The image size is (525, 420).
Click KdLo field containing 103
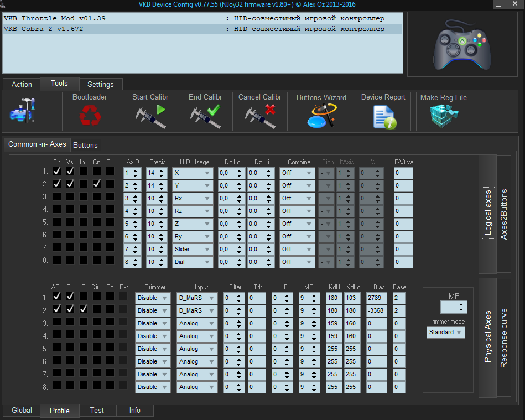click(352, 298)
